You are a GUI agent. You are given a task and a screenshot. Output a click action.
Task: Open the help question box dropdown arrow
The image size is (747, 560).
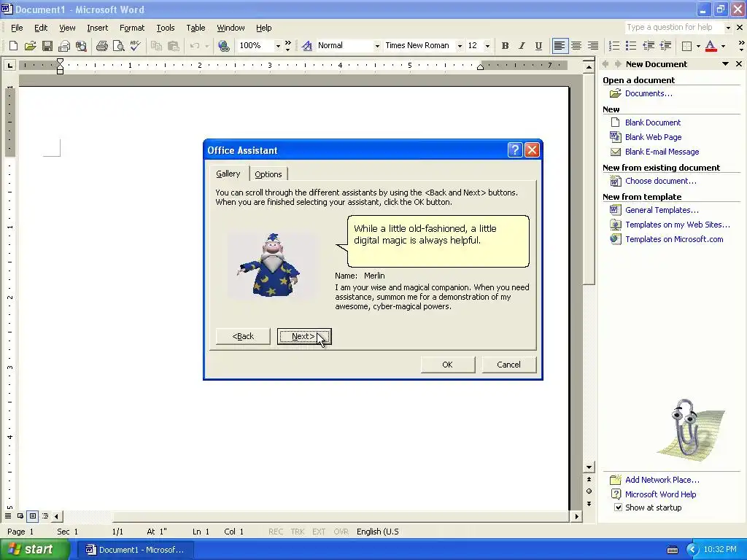pos(727,28)
